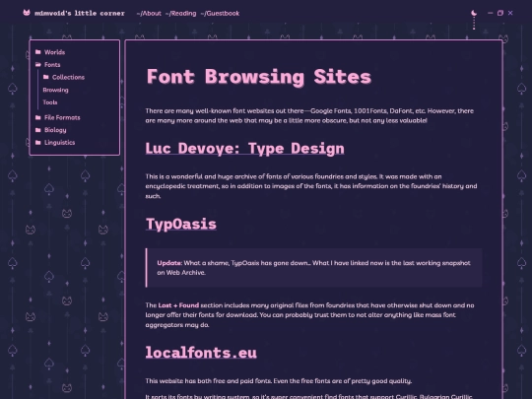Expand the Worlds folder entry
The width and height of the screenshot is (532, 399).
coord(54,52)
